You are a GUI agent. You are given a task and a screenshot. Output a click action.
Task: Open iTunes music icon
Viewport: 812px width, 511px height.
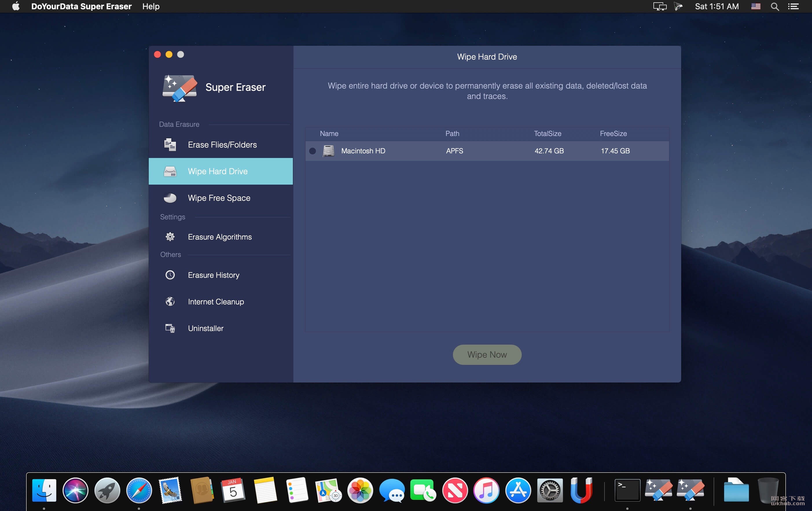[x=486, y=490]
